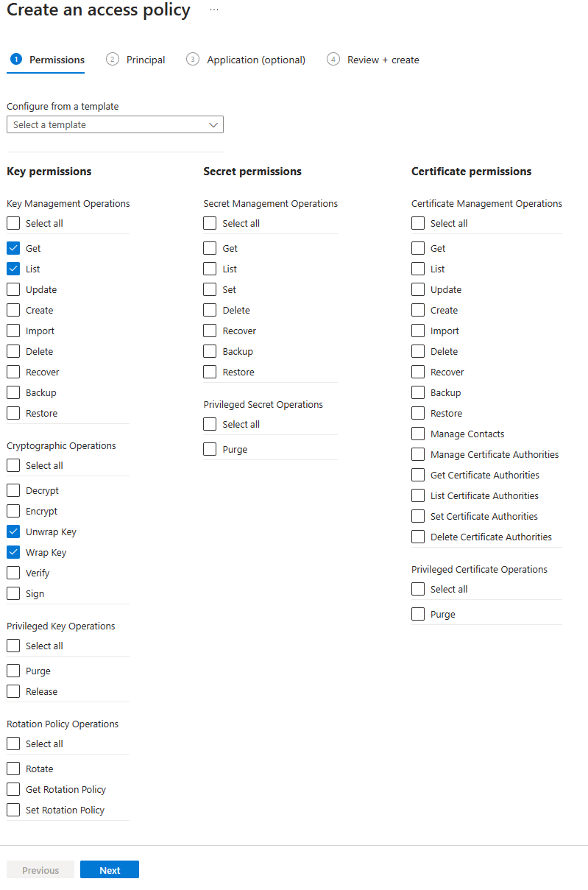The image size is (588, 890).
Task: Check the Decrypt cryptographic operation
Action: click(x=13, y=490)
